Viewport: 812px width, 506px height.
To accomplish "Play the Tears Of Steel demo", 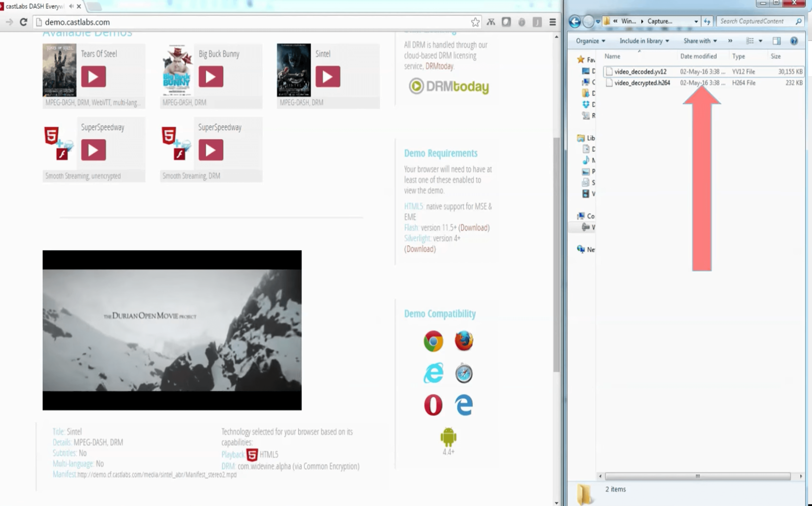I will coord(93,77).
